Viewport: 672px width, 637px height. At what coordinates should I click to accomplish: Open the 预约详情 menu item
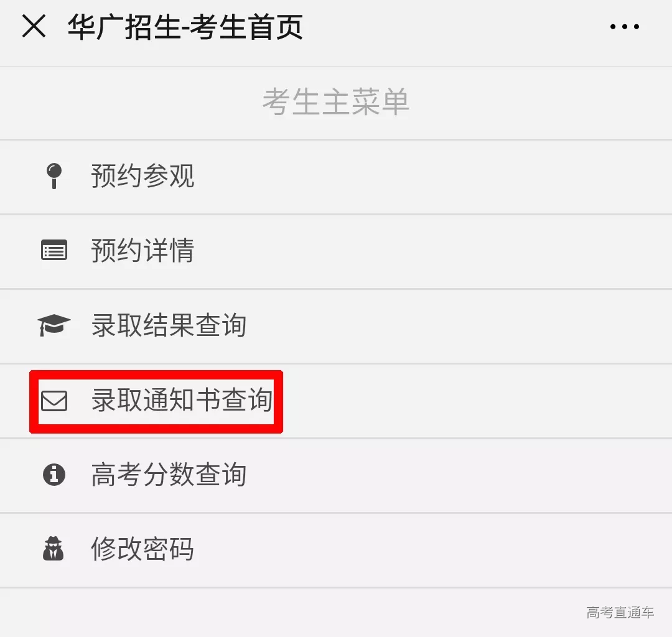[336, 251]
